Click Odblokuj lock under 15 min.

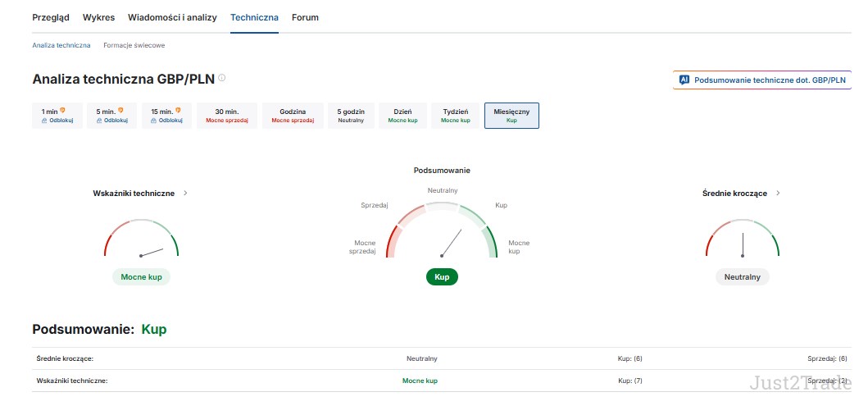166,121
